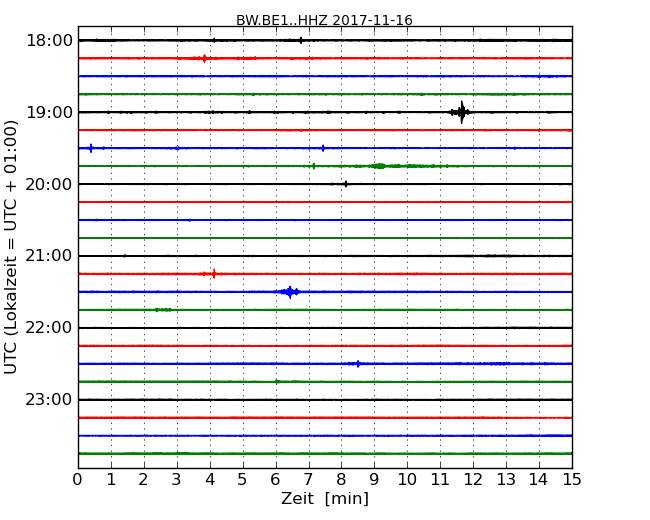The image size is (650, 520).
Task: Pick the green burst near minute 2.5 at 21:45
Action: [162, 310]
